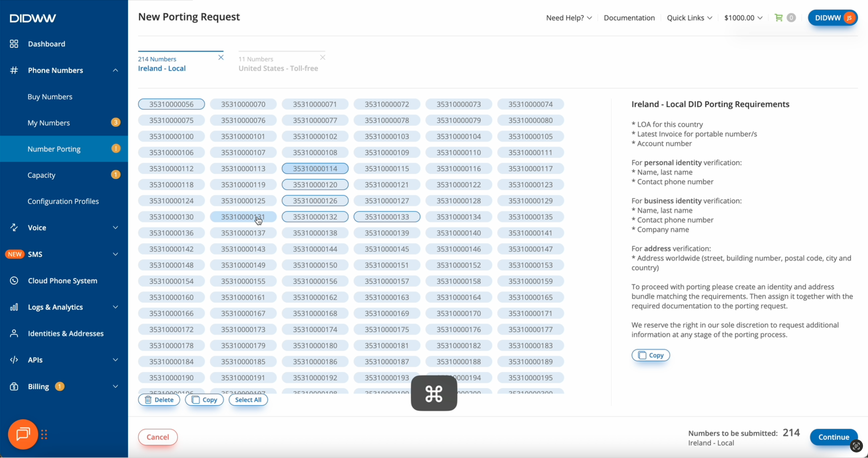Viewport: 868px width, 458px height.
Task: Open the orange live chat bubble
Action: coord(23,434)
